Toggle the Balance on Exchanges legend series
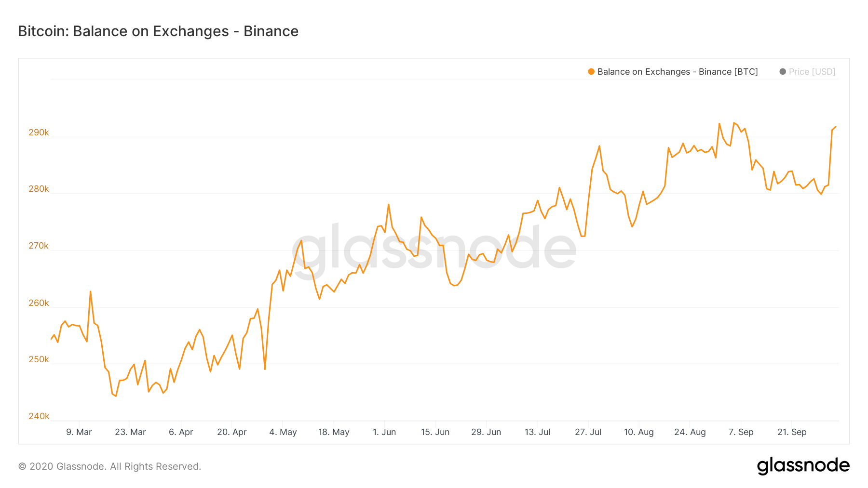This screenshot has width=868, height=488. [x=677, y=72]
